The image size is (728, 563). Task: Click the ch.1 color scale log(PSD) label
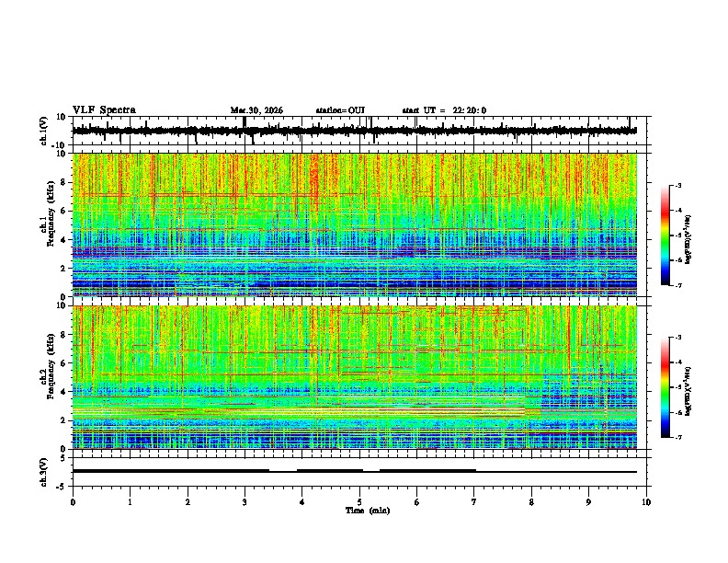click(688, 240)
